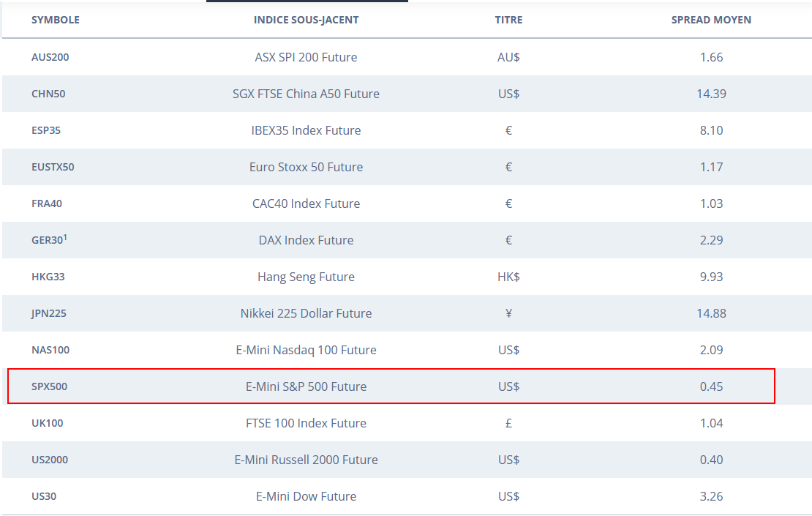Click the TITRE column header
Image resolution: width=812 pixels, height=516 pixels.
coord(508,20)
